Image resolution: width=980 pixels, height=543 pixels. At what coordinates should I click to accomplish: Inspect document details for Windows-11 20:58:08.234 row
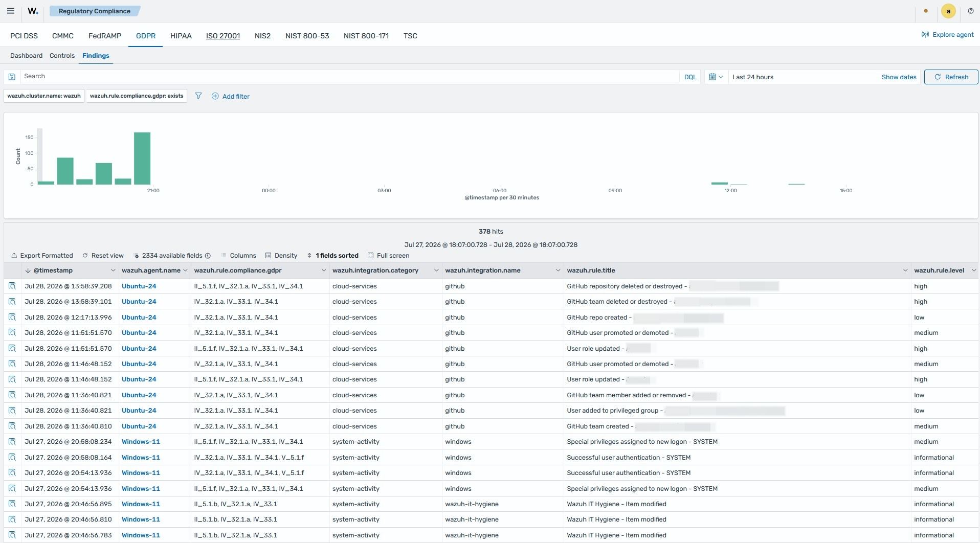tap(12, 442)
